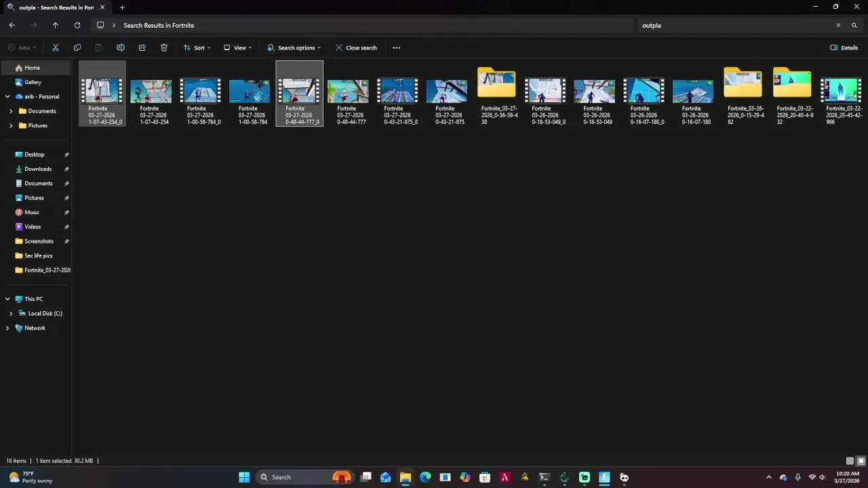Select image Fortnite 03-27-2026 0-48-44-777
Screen dimensions: 868x488
click(348, 94)
